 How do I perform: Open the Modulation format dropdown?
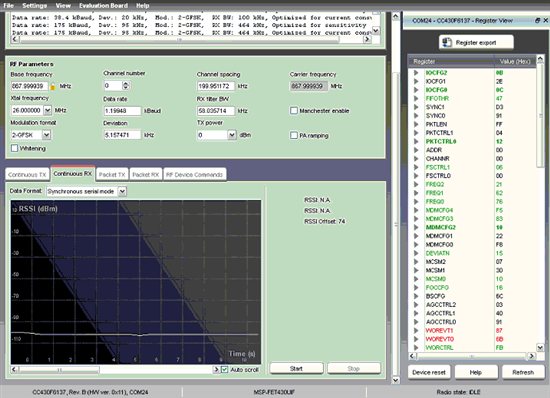click(46, 135)
